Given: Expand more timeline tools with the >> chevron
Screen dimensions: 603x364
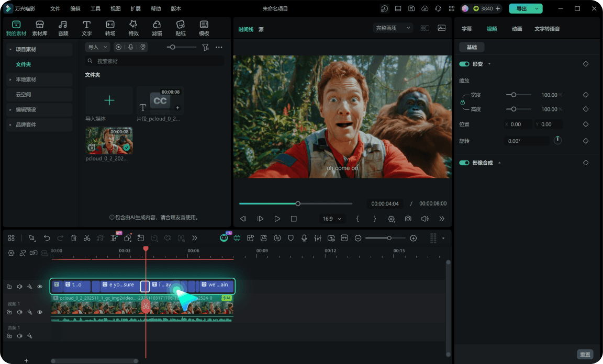Looking at the screenshot, I should point(195,238).
